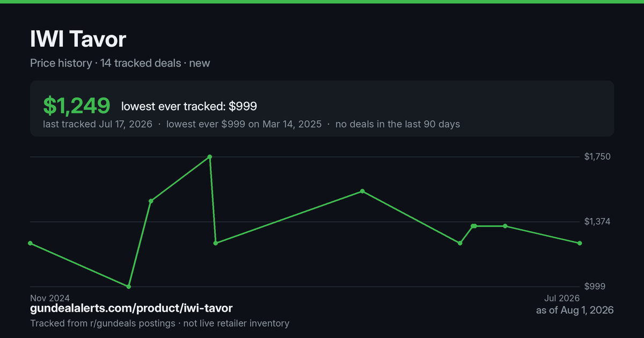Select the Nov 2024 starting data point
Image resolution: width=644 pixels, height=338 pixels.
point(30,243)
